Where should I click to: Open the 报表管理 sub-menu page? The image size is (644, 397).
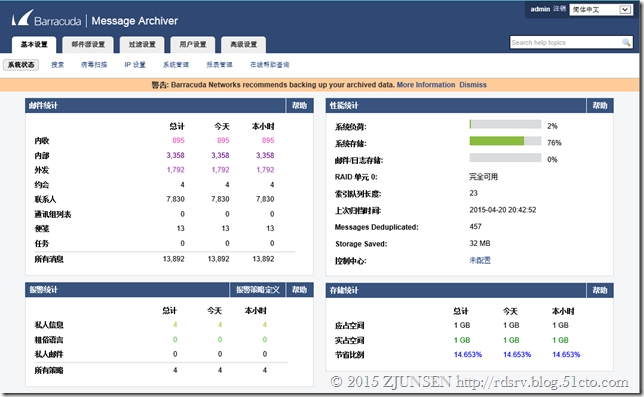219,65
